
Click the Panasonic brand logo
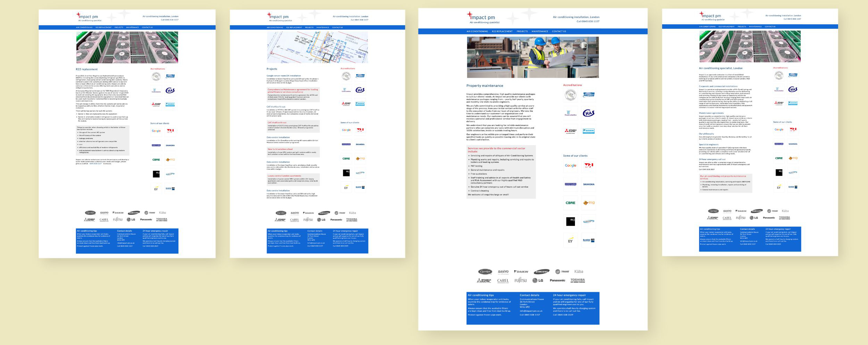pos(558,280)
